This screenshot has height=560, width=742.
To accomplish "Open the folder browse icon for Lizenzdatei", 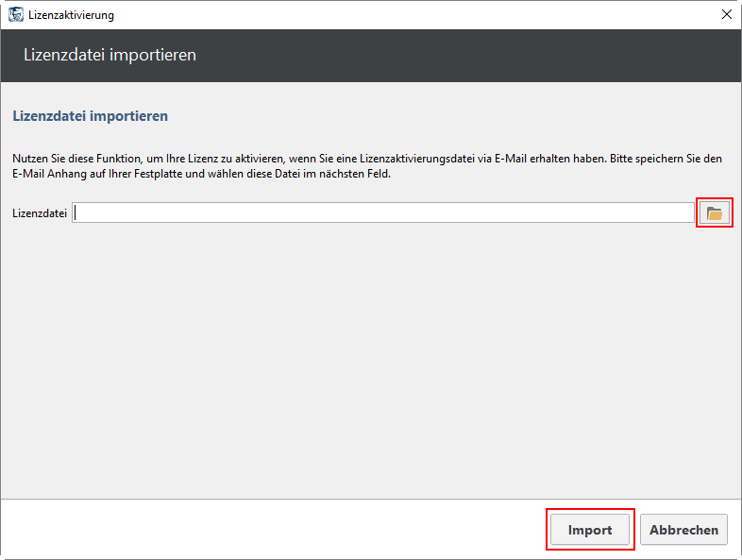I will pyautogui.click(x=714, y=213).
